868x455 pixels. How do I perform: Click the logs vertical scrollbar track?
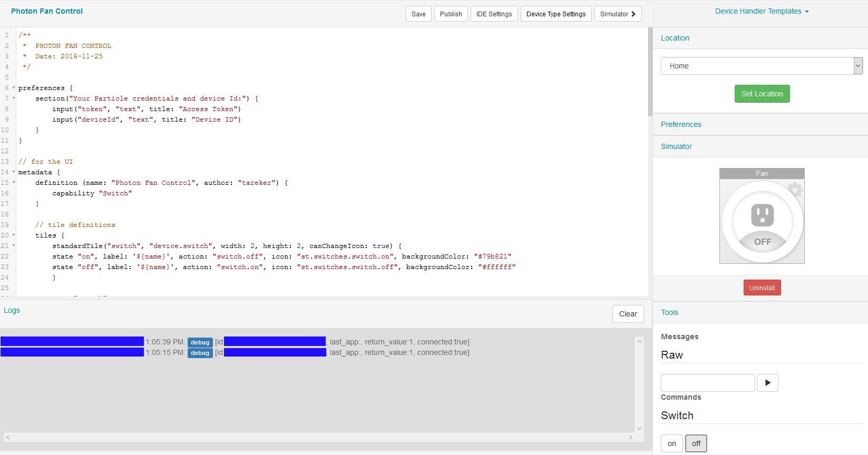(x=639, y=384)
